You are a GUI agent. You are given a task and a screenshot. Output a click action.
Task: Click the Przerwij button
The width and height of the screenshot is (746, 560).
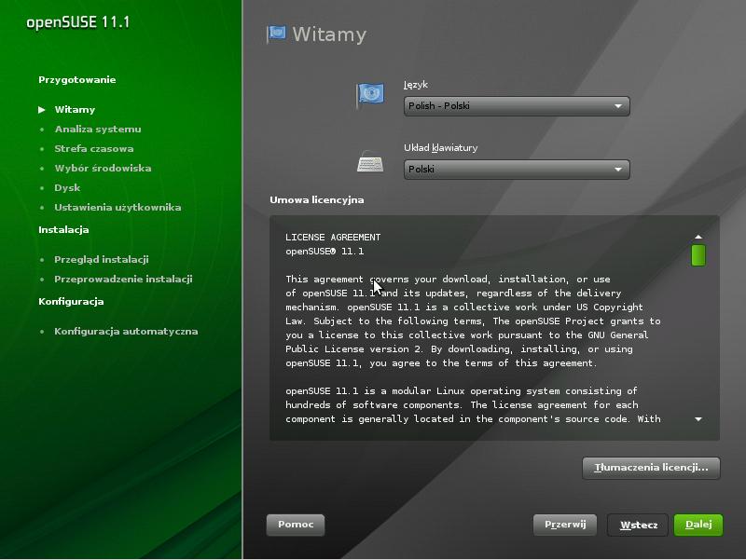[x=565, y=525]
